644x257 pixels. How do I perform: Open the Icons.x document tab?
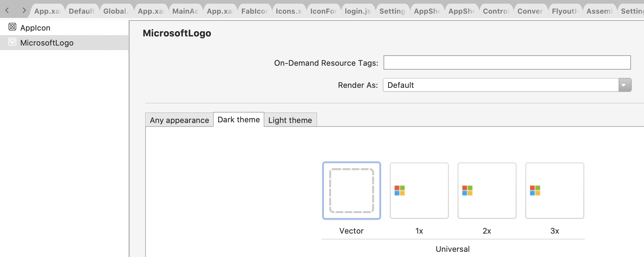tap(288, 11)
